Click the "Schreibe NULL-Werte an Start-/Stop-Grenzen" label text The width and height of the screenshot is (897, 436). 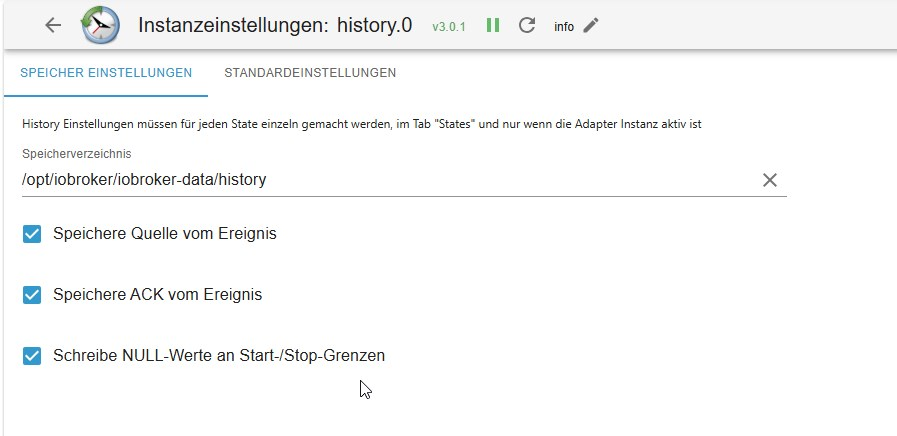pyautogui.click(x=219, y=355)
